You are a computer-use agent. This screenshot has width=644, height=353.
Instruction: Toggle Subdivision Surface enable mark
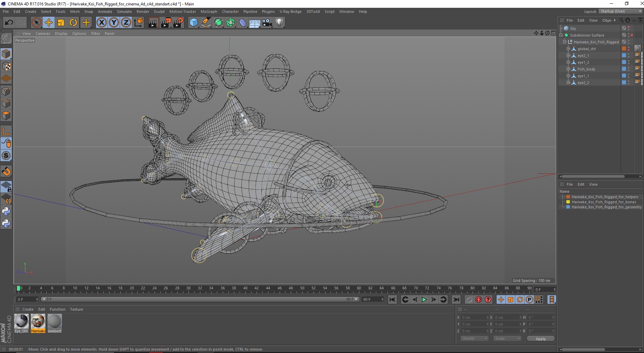point(632,35)
